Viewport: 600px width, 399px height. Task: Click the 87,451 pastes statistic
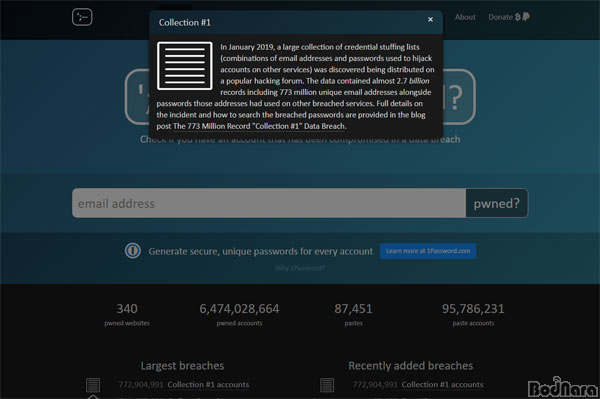(353, 314)
